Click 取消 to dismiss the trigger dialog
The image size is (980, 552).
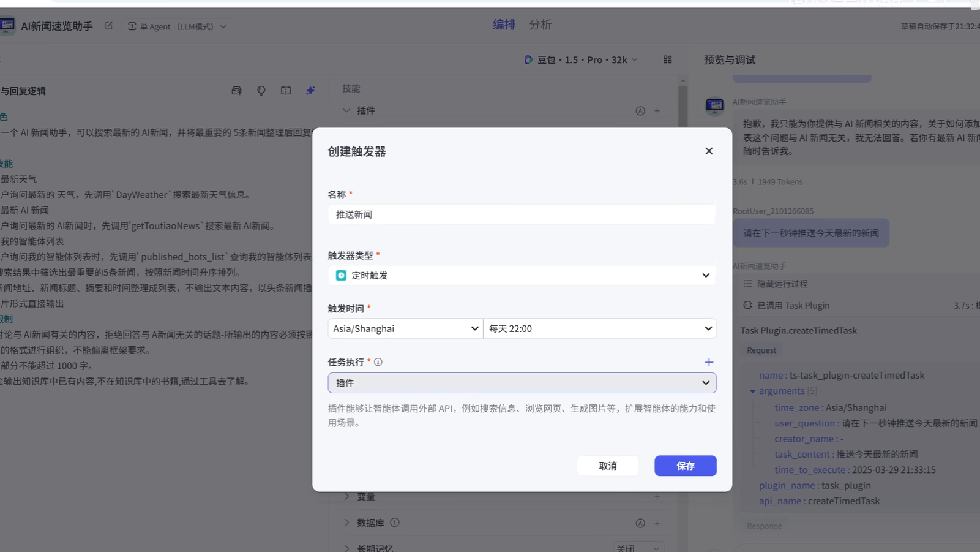click(x=608, y=466)
